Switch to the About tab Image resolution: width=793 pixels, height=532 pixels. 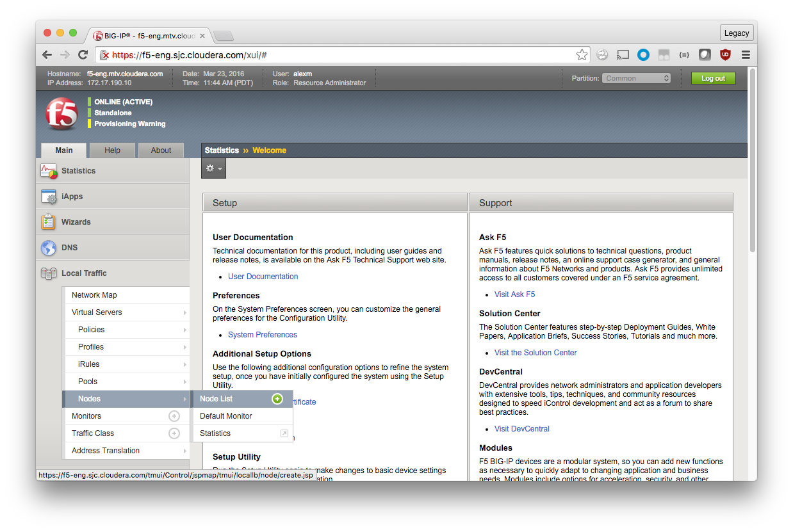click(161, 150)
